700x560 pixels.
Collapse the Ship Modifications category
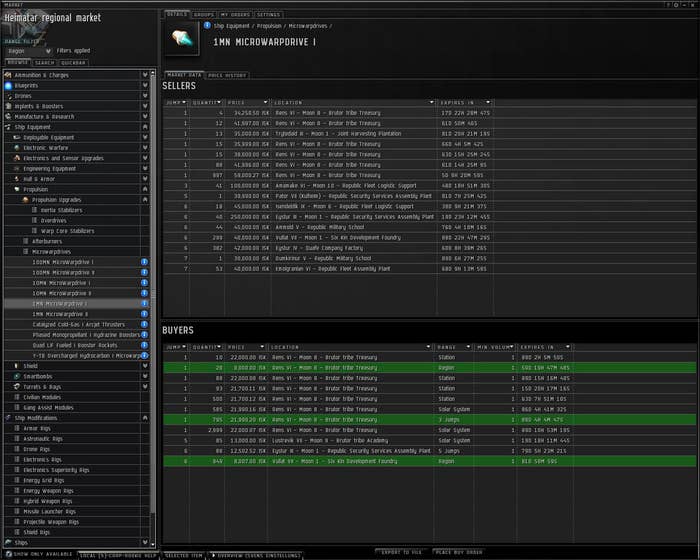point(145,418)
